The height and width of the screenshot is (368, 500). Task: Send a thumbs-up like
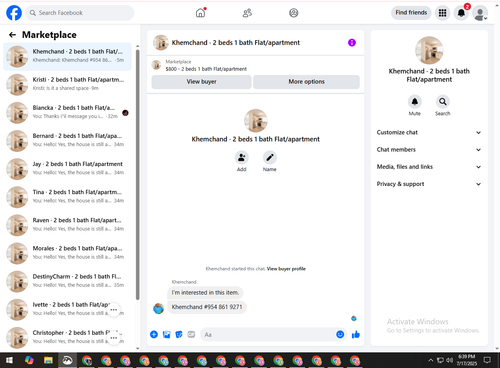pos(356,334)
